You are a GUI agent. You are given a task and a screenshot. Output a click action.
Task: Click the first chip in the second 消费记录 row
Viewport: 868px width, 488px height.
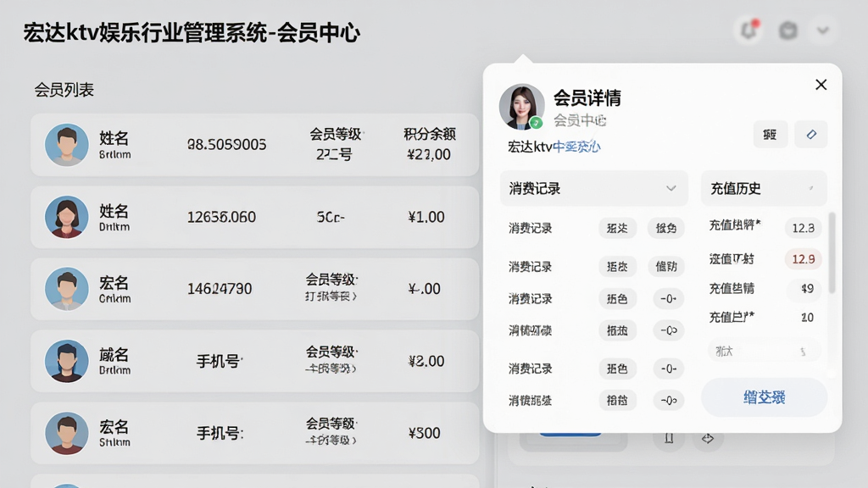pyautogui.click(x=617, y=267)
